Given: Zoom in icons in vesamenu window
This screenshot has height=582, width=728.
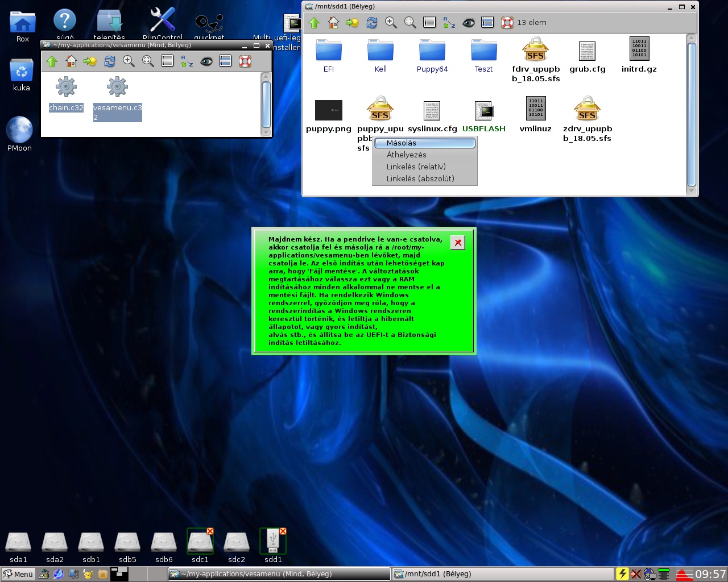Looking at the screenshot, I should [129, 61].
